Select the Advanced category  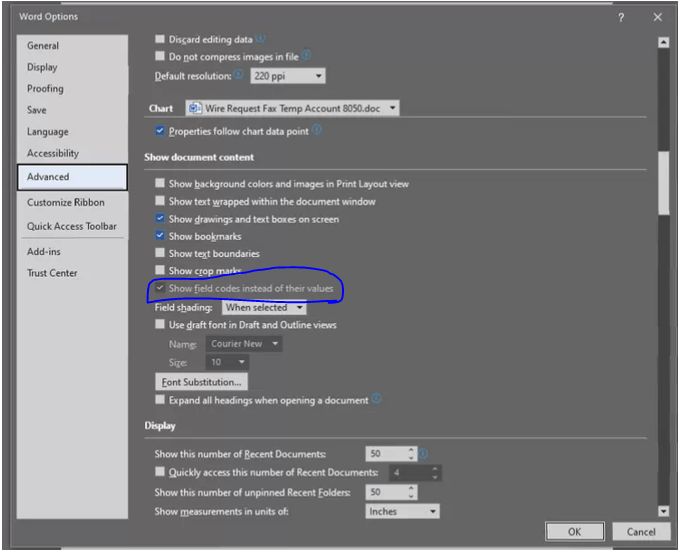click(72, 177)
